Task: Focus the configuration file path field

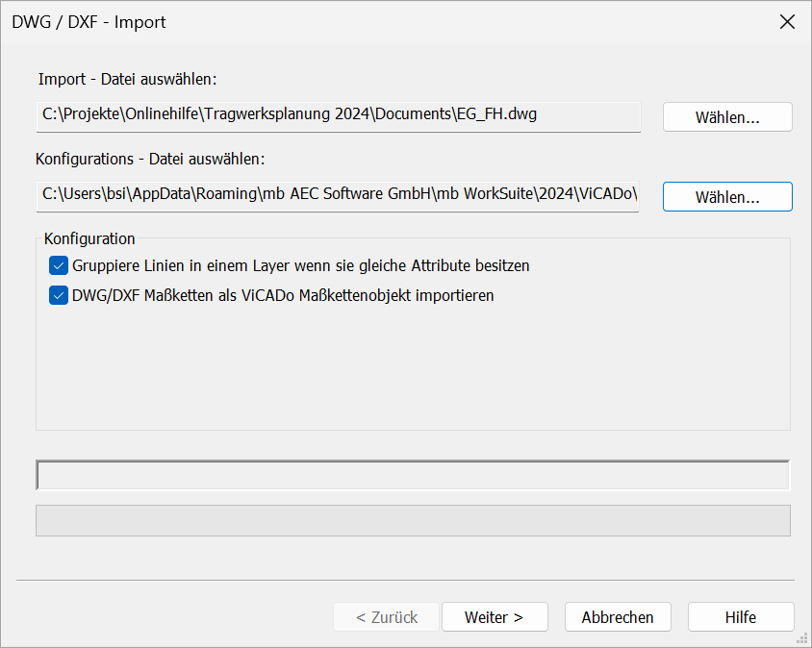Action: [338, 197]
